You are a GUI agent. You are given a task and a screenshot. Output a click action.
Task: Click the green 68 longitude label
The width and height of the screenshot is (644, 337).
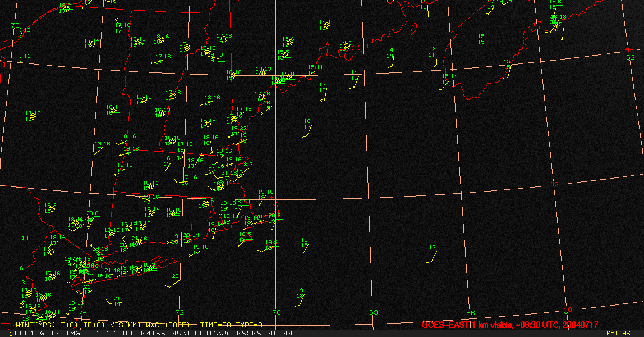pos(374,312)
